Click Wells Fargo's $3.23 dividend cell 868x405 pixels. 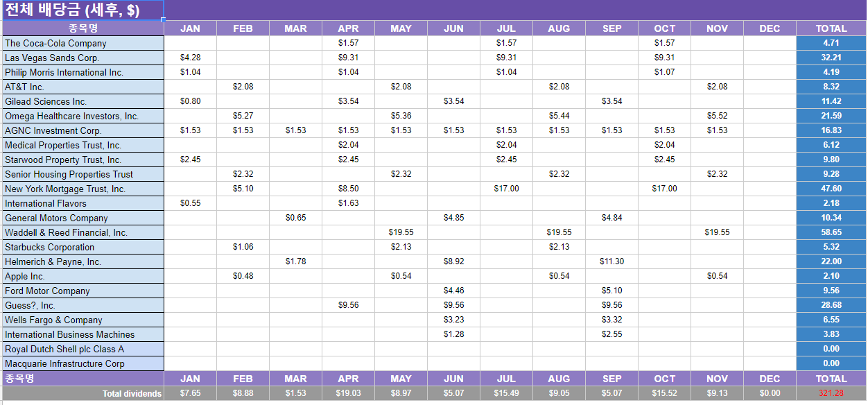(453, 320)
